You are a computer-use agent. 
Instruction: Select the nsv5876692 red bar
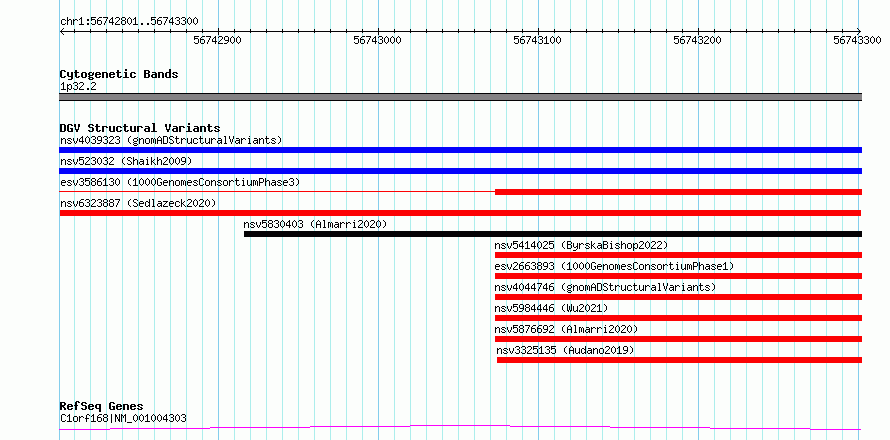[x=678, y=339]
